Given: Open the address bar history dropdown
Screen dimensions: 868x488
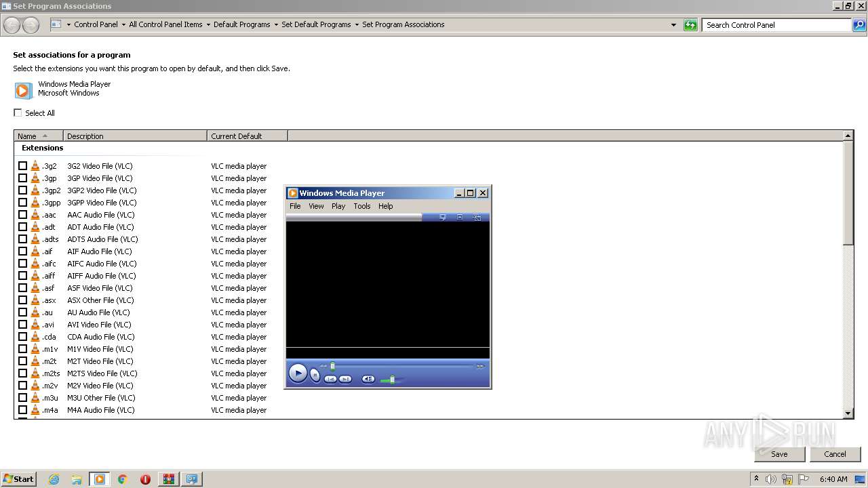Looking at the screenshot, I should [673, 25].
